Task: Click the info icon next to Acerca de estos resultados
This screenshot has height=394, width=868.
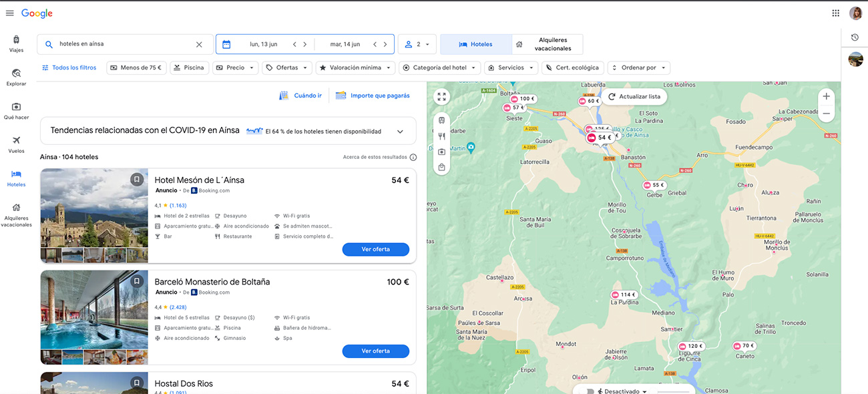Action: point(413,158)
